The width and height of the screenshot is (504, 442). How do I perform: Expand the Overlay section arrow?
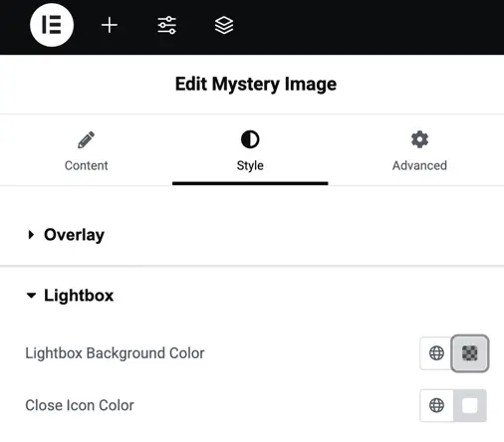click(x=31, y=235)
